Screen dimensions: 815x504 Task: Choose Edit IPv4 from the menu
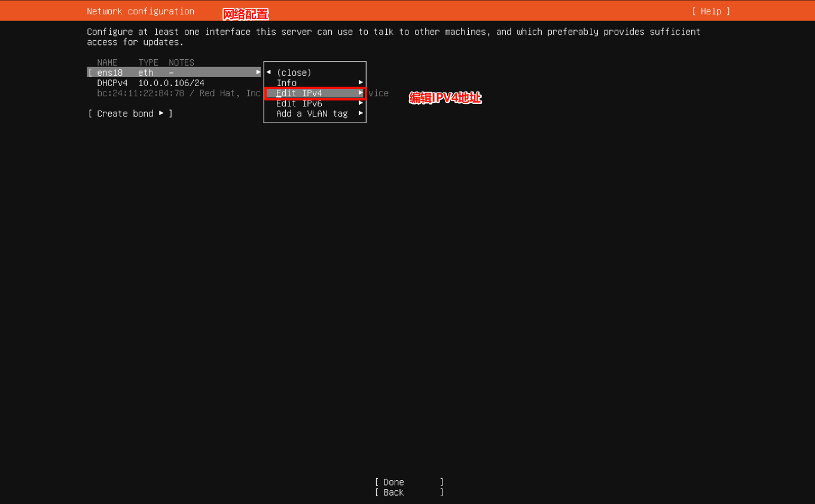pos(299,93)
